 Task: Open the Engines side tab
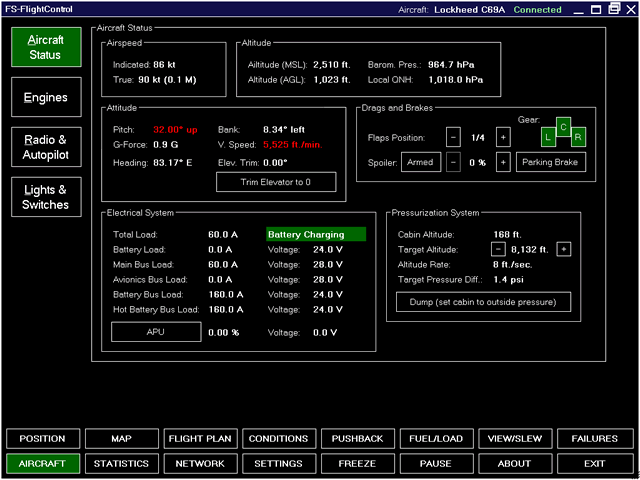[x=45, y=98]
